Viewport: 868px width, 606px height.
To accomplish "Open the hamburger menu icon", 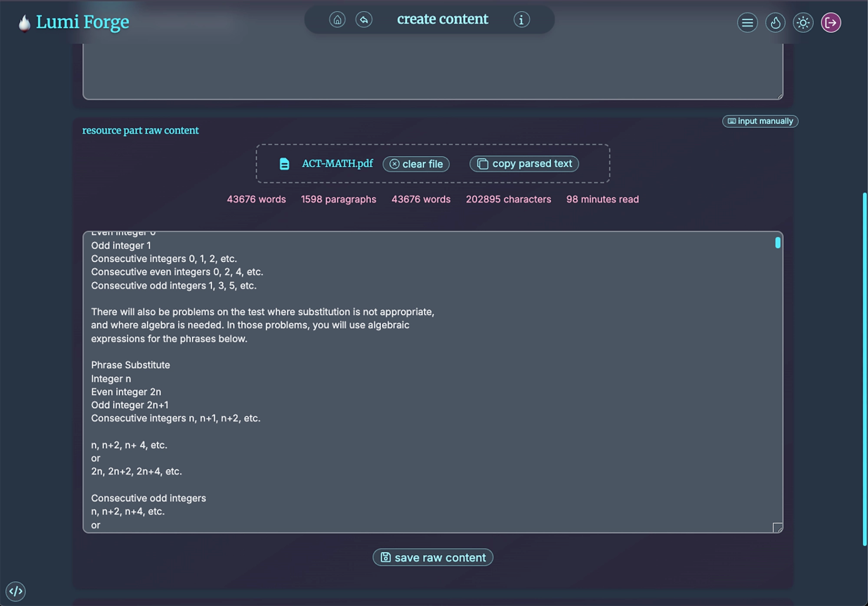I will [x=747, y=23].
